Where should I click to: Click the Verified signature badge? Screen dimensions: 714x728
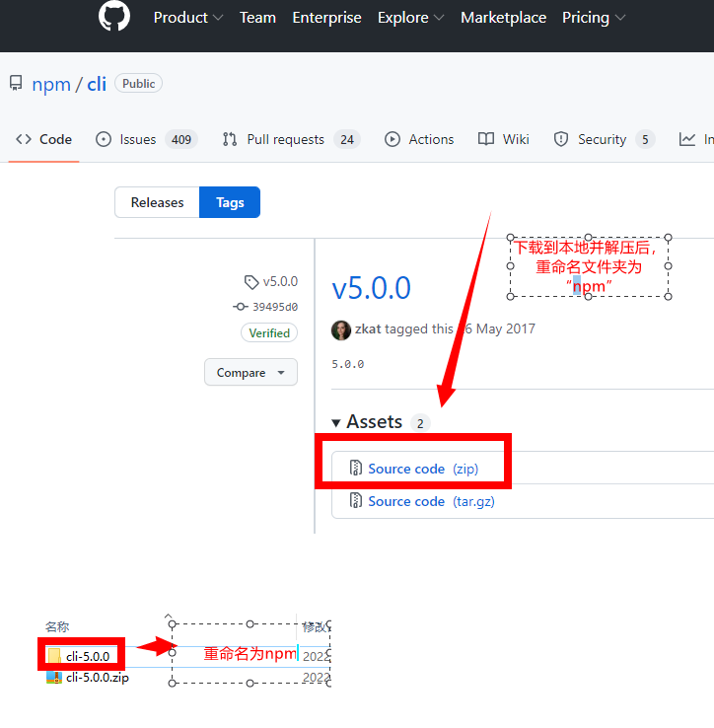[x=269, y=332]
